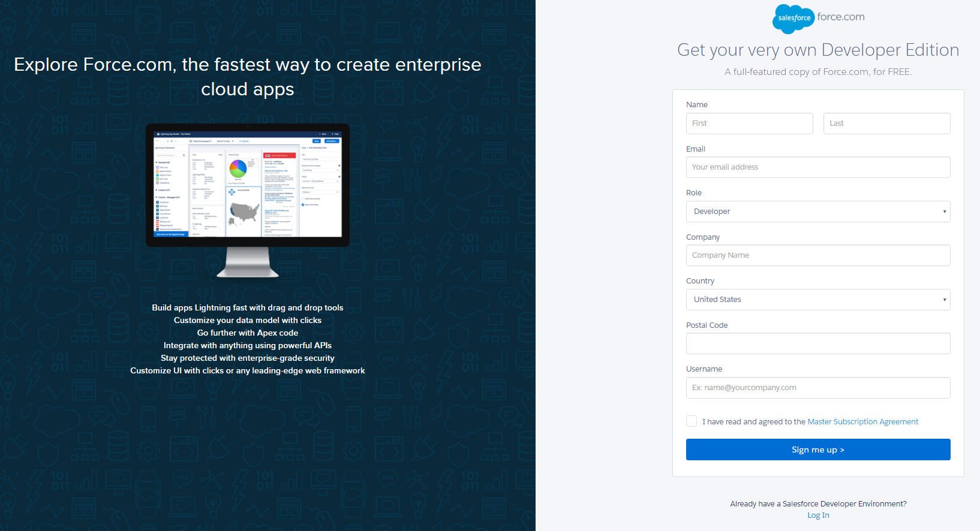This screenshot has width=980, height=531.
Task: Click 'Integrate with anything using powerful APIs' text
Action: click(248, 346)
